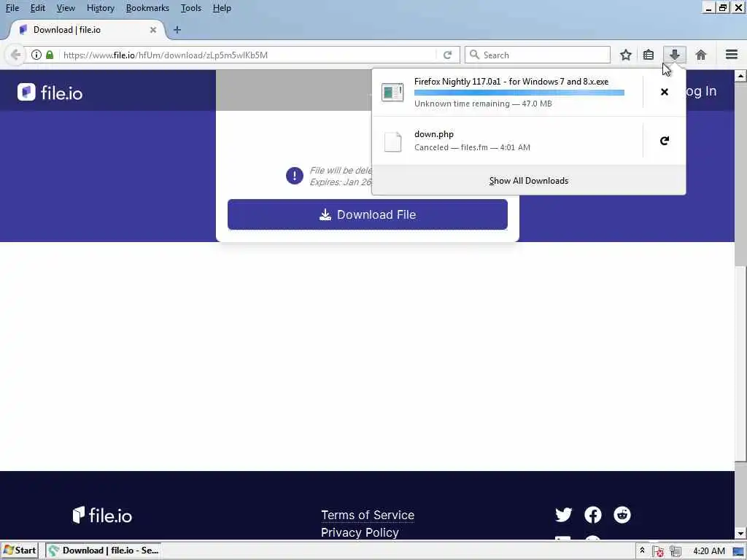Click the footer file.io logo
Screen dimensions: 747x560
point(102,516)
